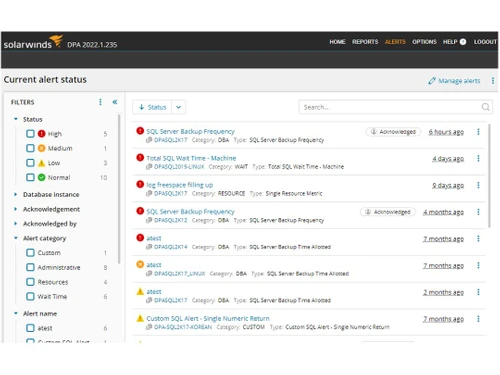This screenshot has height=375, width=500.
Task: Click the red high status icon of log freespace alert
Action: tap(140, 184)
